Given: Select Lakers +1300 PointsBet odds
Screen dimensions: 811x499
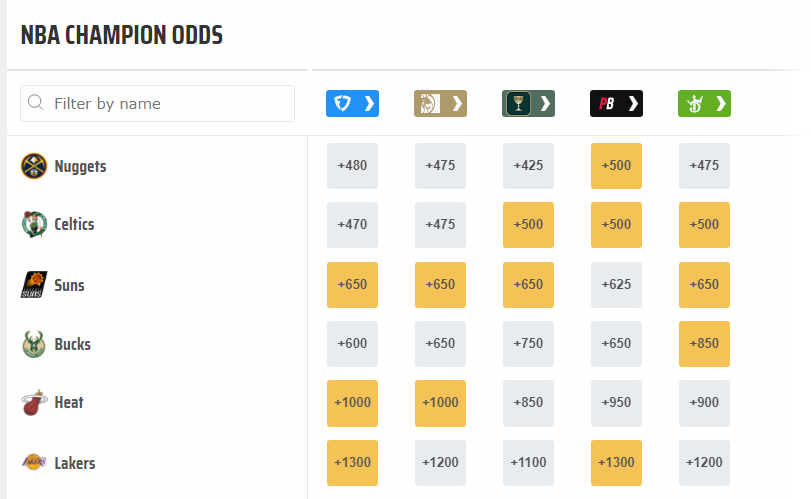Looking at the screenshot, I should click(616, 463).
